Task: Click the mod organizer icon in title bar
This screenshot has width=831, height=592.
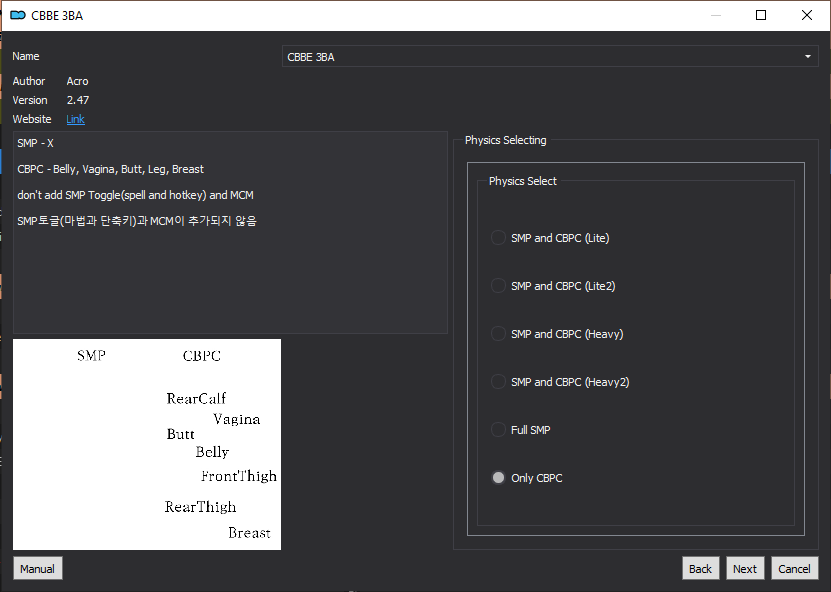Action: (18, 15)
